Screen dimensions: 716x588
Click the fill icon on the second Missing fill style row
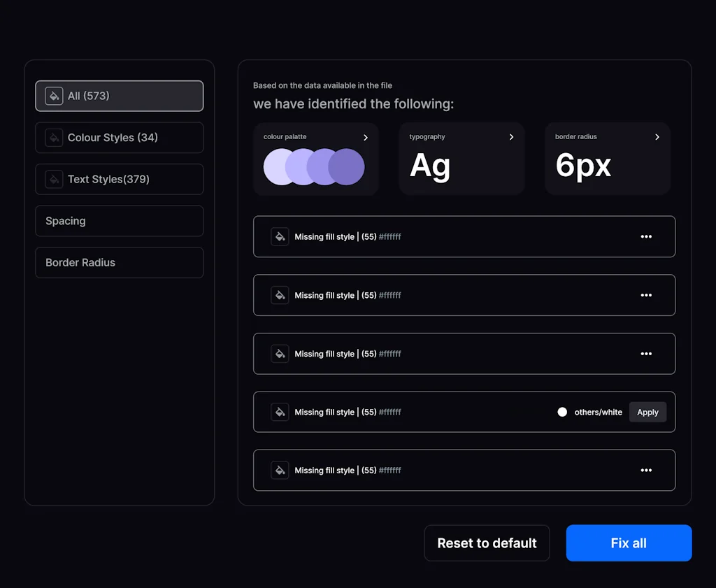click(x=280, y=295)
